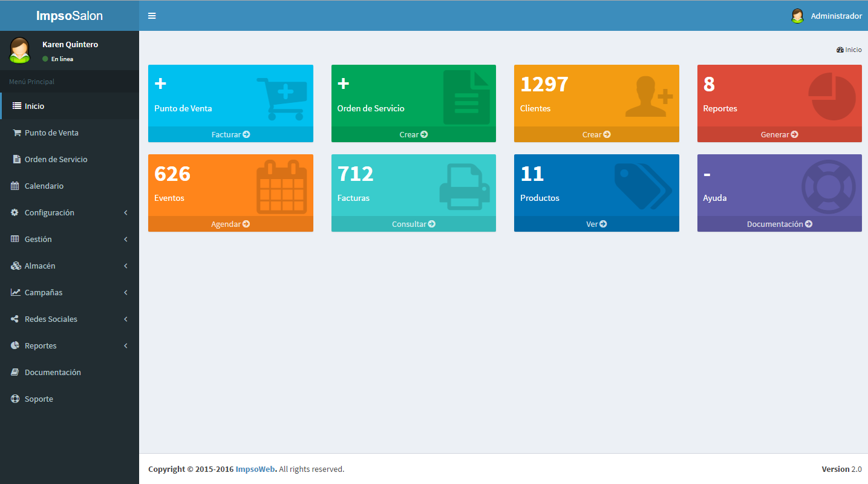Click the printer icon on Facturas card
The height and width of the screenshot is (484, 868).
point(464,186)
